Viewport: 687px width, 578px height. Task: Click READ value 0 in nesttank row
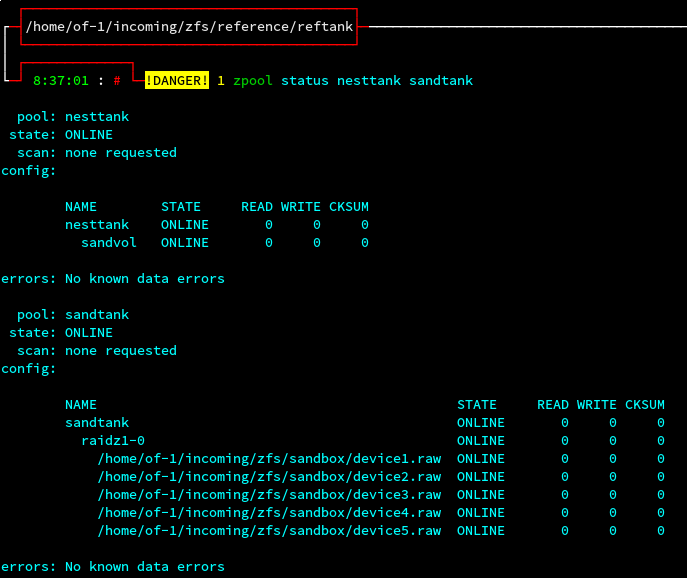click(269, 225)
